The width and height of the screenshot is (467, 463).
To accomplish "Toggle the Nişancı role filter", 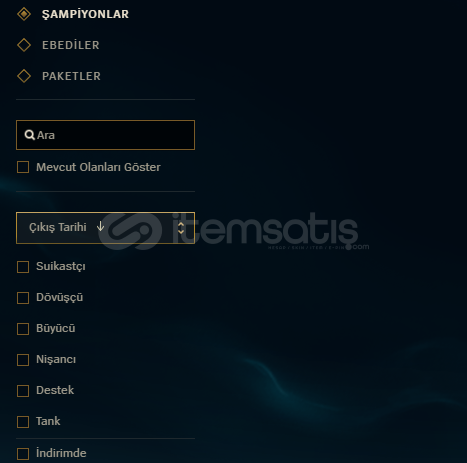I will pyautogui.click(x=23, y=360).
